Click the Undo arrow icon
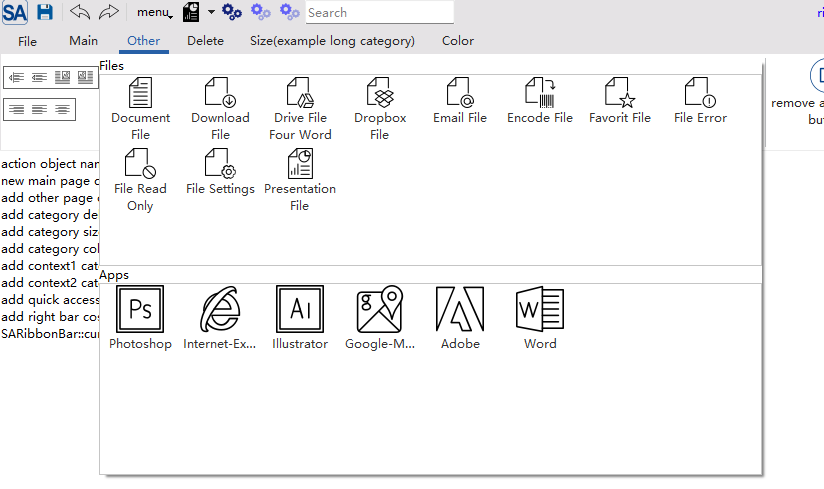Image resolution: width=824 pixels, height=489 pixels. pos(80,12)
